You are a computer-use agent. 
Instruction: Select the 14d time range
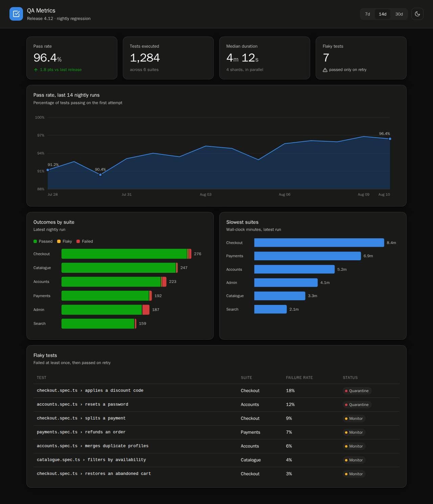[x=383, y=14]
